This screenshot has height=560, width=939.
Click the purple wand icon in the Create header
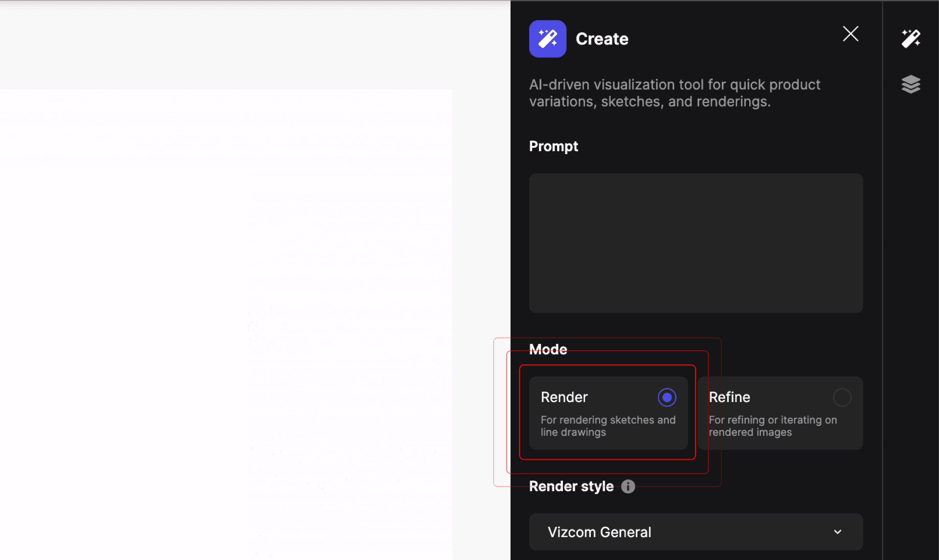547,39
